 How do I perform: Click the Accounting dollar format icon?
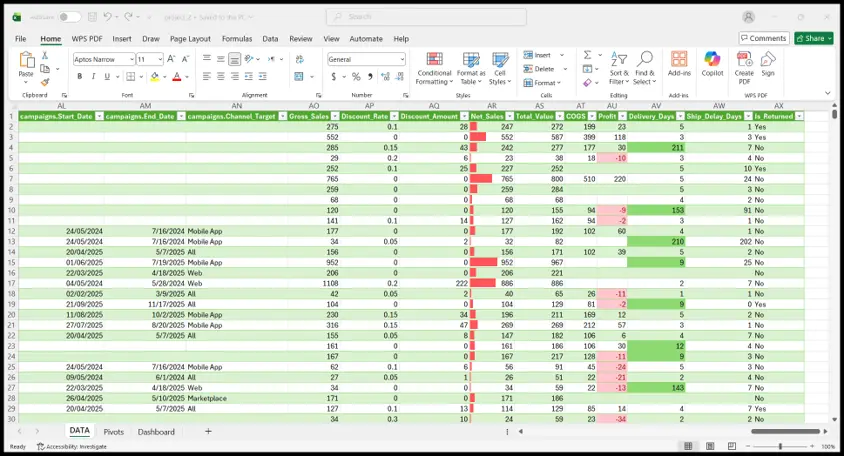pos(334,77)
